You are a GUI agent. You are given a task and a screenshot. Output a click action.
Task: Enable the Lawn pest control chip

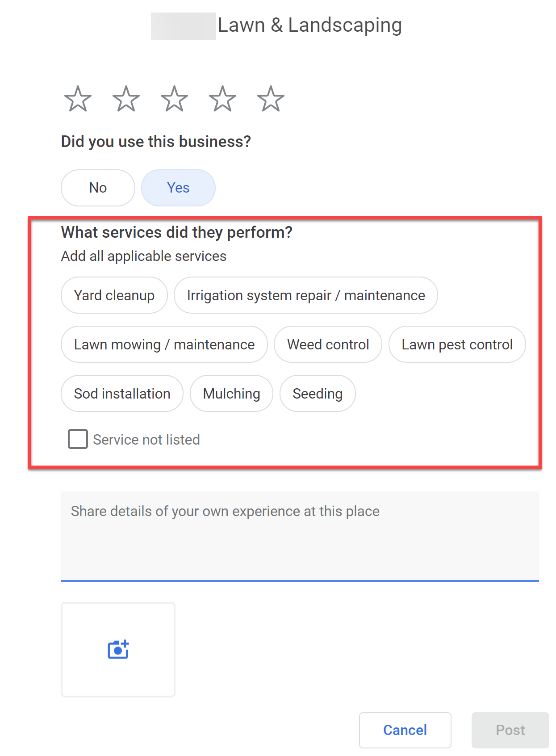point(457,344)
